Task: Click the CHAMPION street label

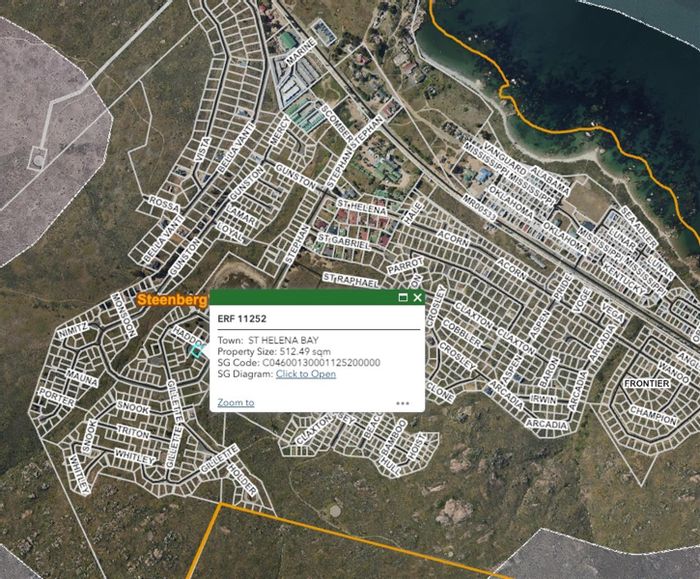Action: (653, 416)
